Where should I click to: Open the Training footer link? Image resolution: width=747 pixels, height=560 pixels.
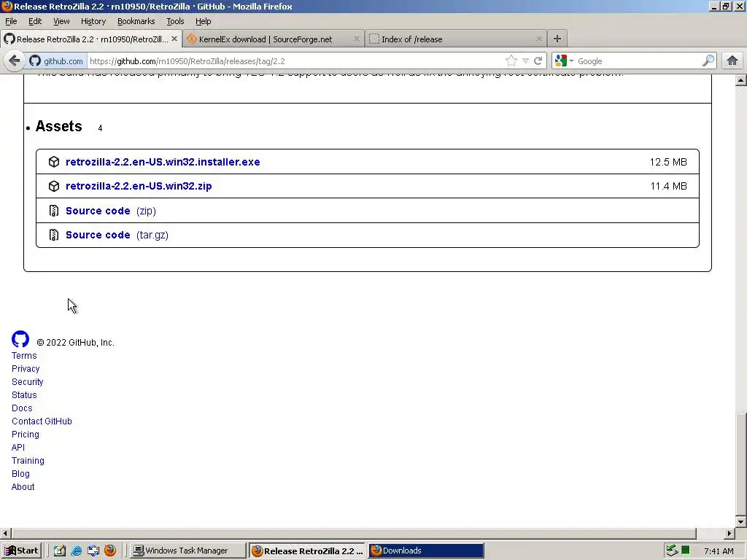(x=28, y=461)
